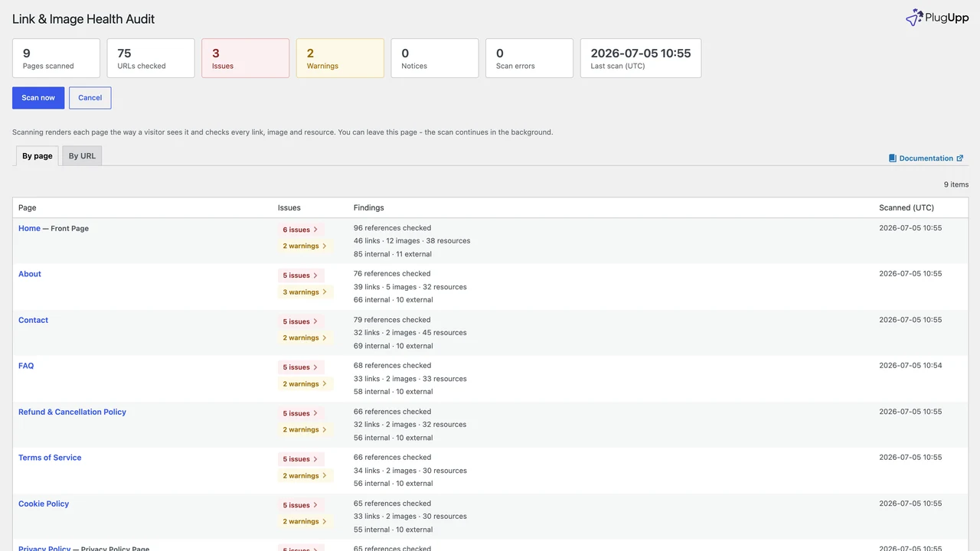Expand 2 warnings for Refund & Cancellation Policy

click(305, 430)
